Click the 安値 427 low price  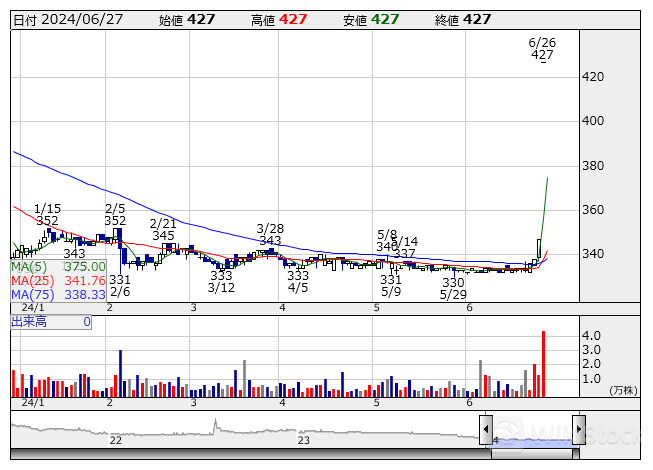[x=369, y=20]
